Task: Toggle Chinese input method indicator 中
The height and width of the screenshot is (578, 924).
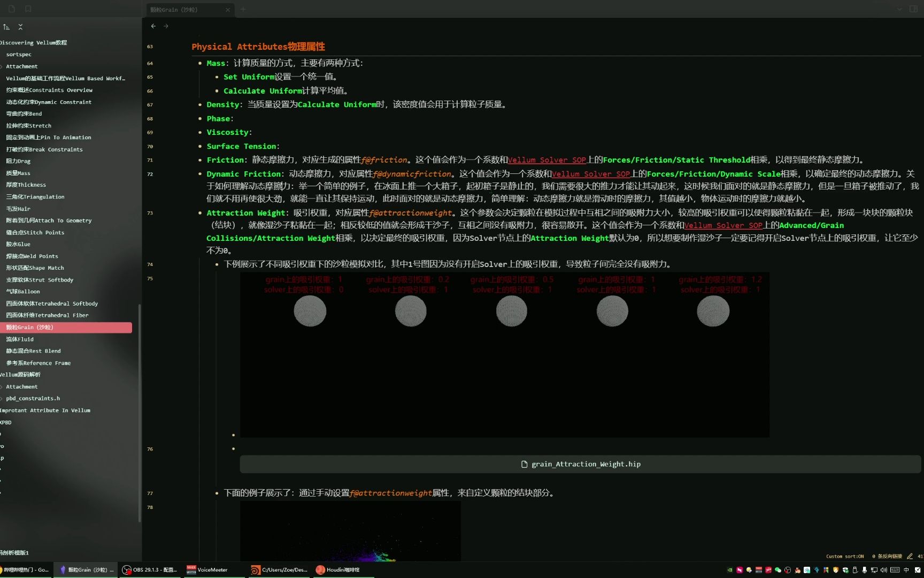Action: tap(906, 570)
